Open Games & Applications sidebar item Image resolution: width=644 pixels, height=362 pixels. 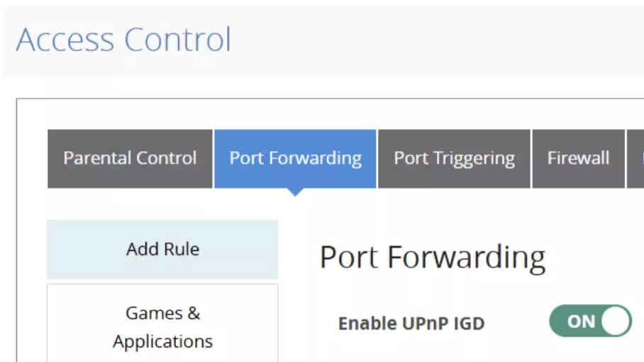(x=162, y=327)
